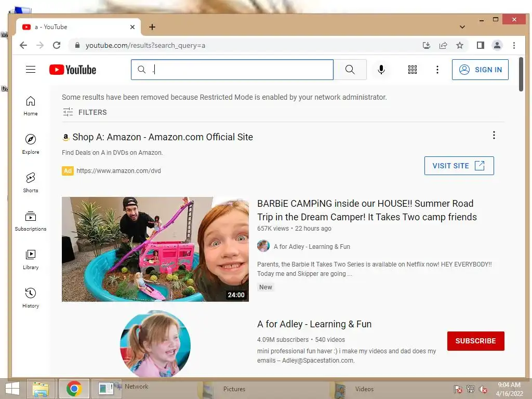The height and width of the screenshot is (399, 532).
Task: Open Explore in sidebar
Action: pyautogui.click(x=31, y=144)
